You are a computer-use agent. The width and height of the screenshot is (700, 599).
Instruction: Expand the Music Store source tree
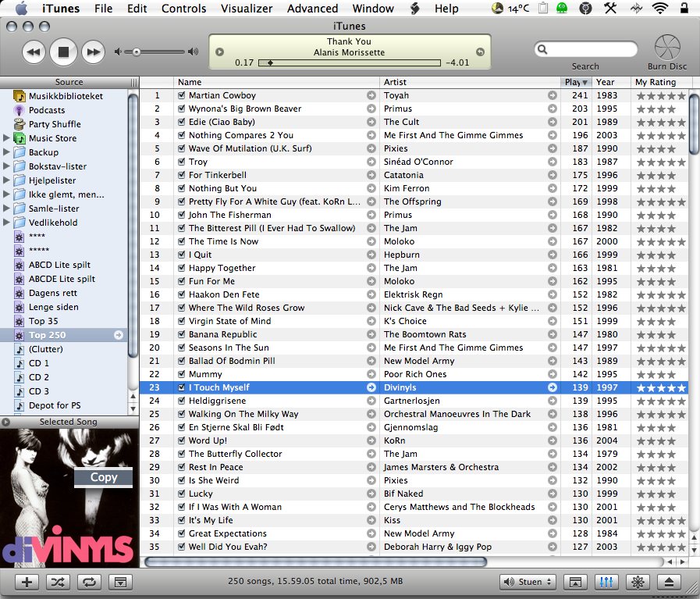point(6,138)
